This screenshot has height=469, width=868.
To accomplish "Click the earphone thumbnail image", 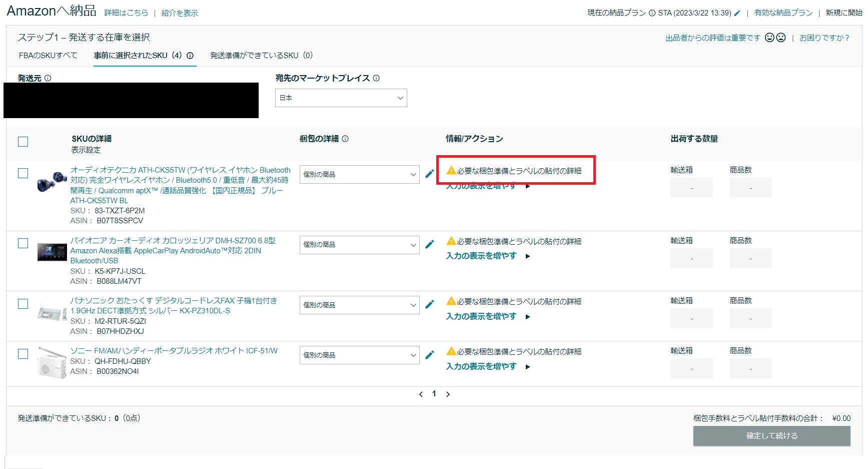I will tap(52, 182).
